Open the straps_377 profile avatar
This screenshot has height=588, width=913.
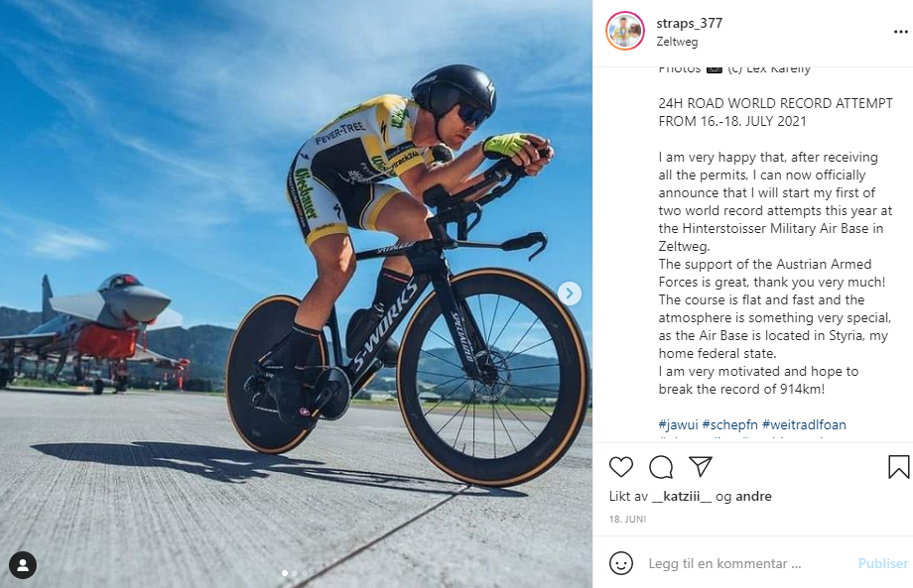click(625, 31)
